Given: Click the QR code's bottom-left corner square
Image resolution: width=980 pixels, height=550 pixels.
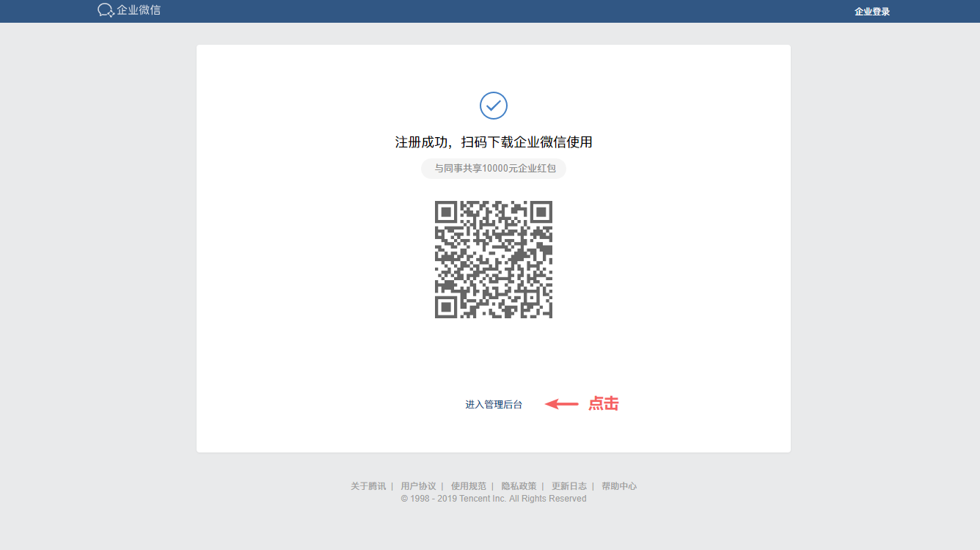Looking at the screenshot, I should (446, 307).
